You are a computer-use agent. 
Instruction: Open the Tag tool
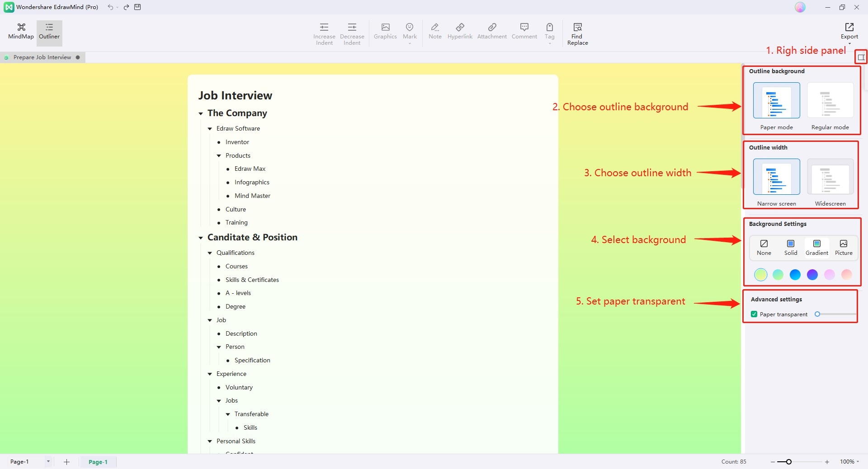tap(549, 33)
